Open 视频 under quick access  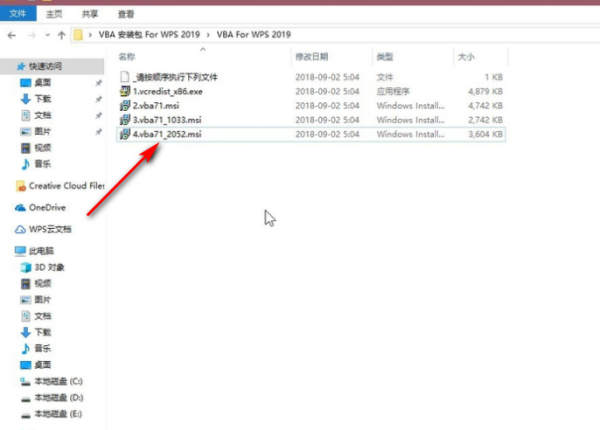[x=42, y=148]
